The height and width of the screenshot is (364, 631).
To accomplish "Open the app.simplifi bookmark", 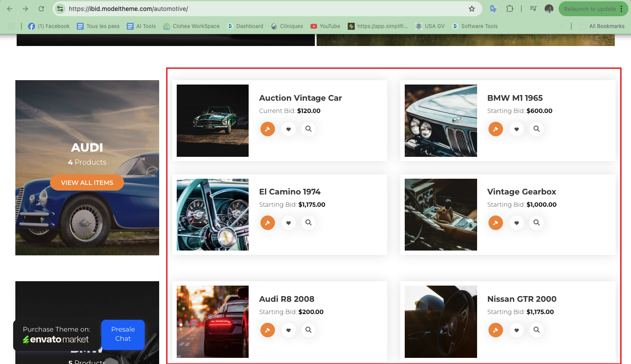I will pos(378,26).
